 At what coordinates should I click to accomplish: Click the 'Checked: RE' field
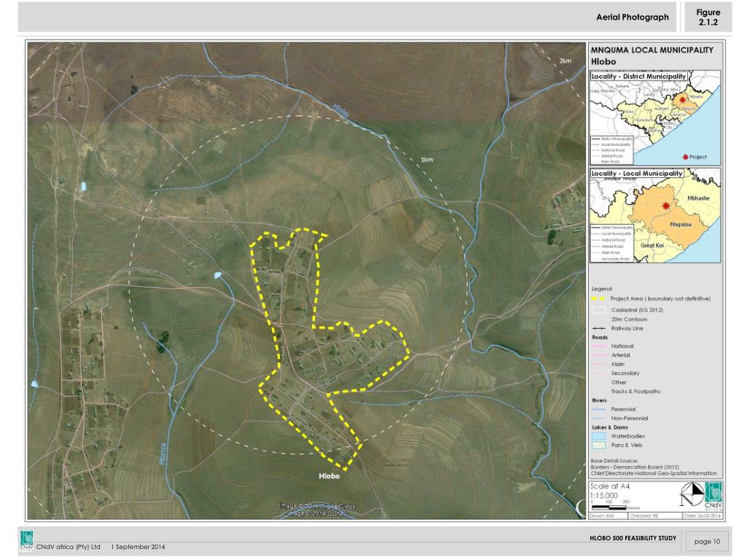click(654, 516)
